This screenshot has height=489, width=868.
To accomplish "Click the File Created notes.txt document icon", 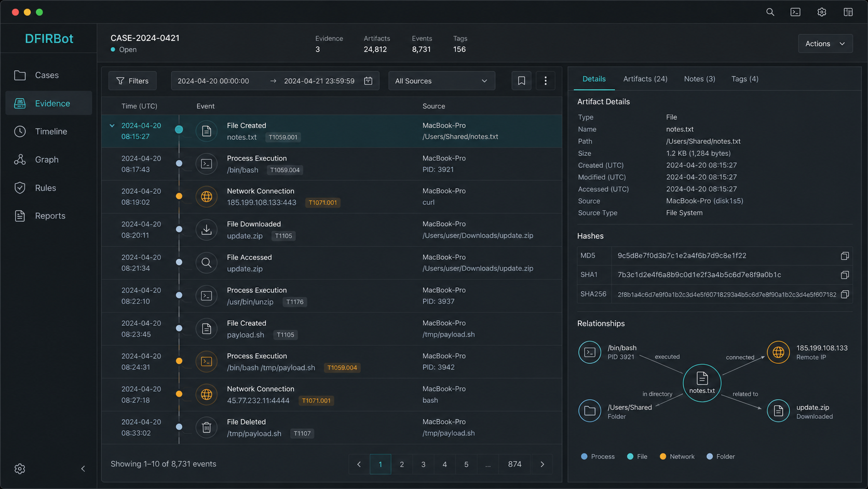I will tap(206, 131).
